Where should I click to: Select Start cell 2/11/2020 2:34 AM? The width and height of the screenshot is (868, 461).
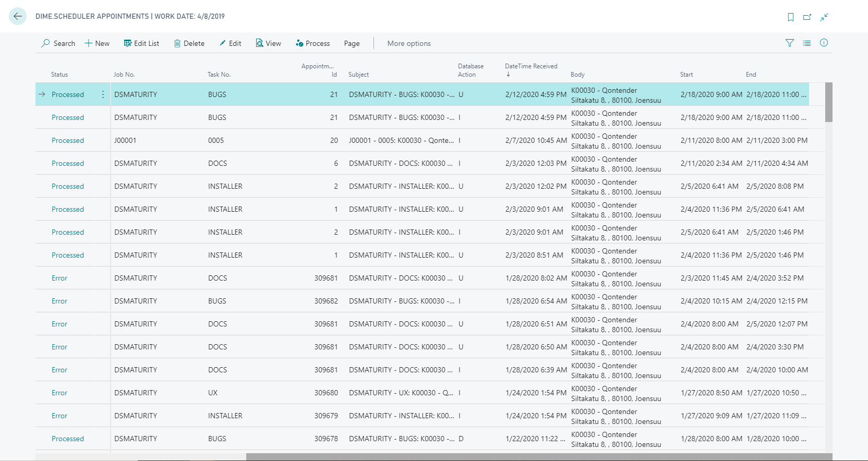click(711, 163)
